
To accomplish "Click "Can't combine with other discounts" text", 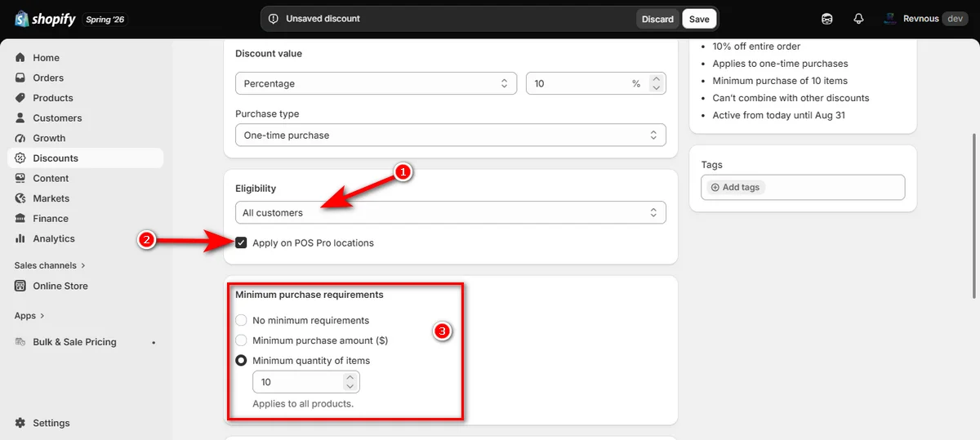I will pyautogui.click(x=791, y=98).
